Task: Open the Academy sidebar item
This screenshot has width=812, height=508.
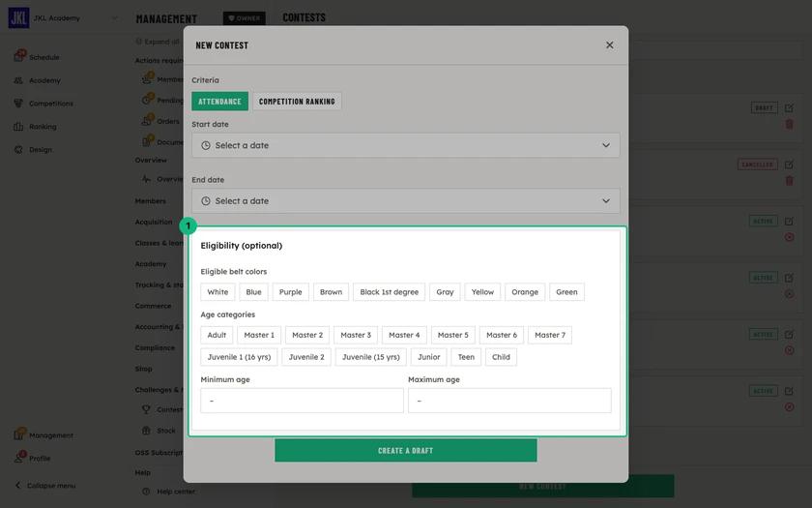Action: (x=44, y=80)
